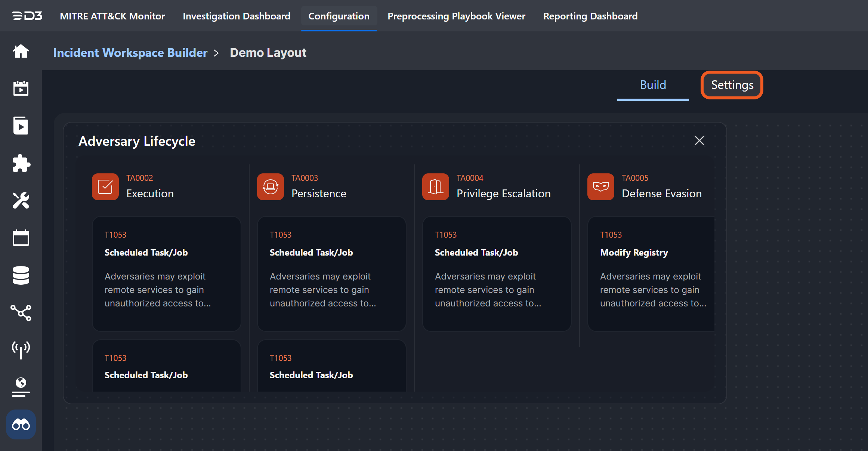Open Scheduled Task/Job card under Privilege Escalation
This screenshot has height=451, width=868.
click(497, 274)
